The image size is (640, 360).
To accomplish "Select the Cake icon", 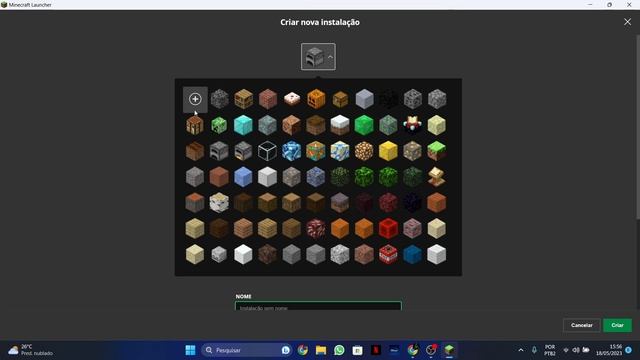I will [x=292, y=98].
